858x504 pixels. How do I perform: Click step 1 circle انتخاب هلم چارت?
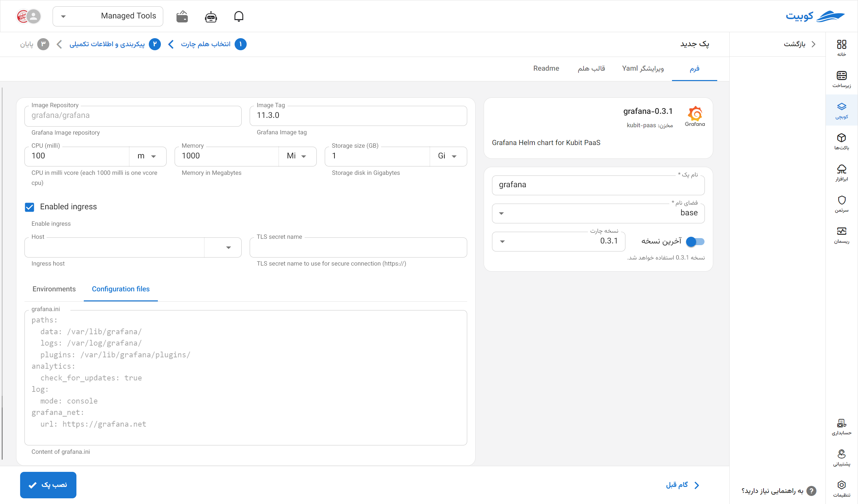(240, 44)
